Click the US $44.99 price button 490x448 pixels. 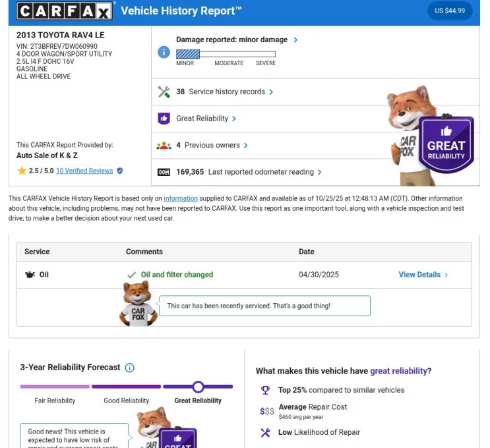450,11
